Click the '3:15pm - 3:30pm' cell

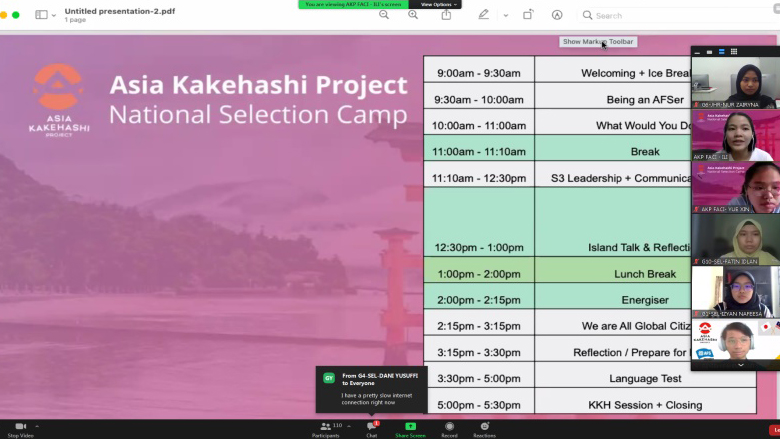(x=479, y=349)
